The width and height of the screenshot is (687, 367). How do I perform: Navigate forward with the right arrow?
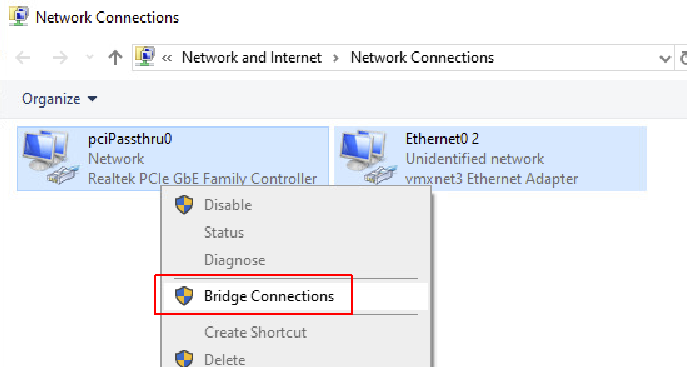tap(60, 57)
